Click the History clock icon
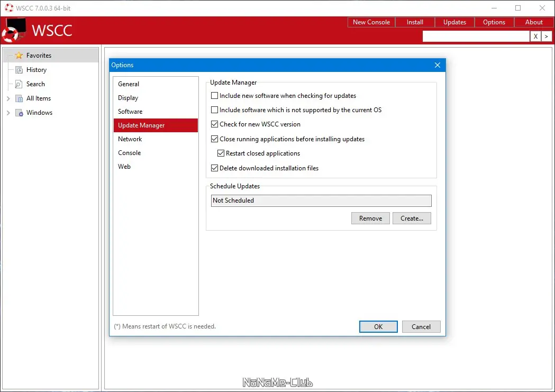This screenshot has height=392, width=555. [19, 70]
